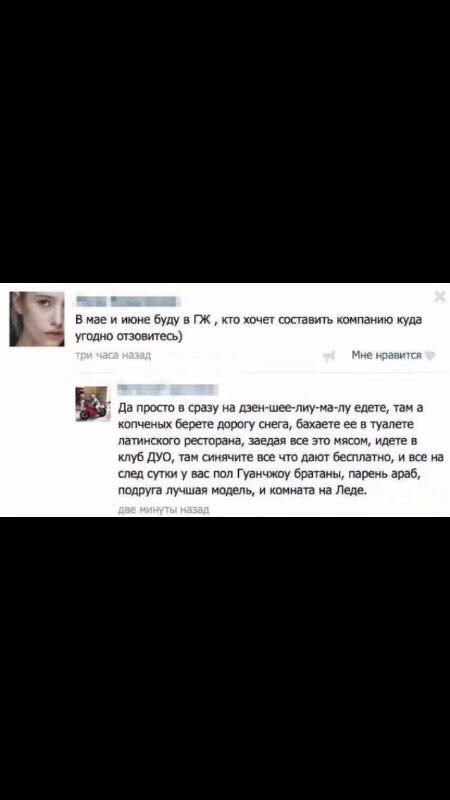The image size is (450, 800).
Task: Click the heart icon beside Мне нравится
Action: [430, 356]
